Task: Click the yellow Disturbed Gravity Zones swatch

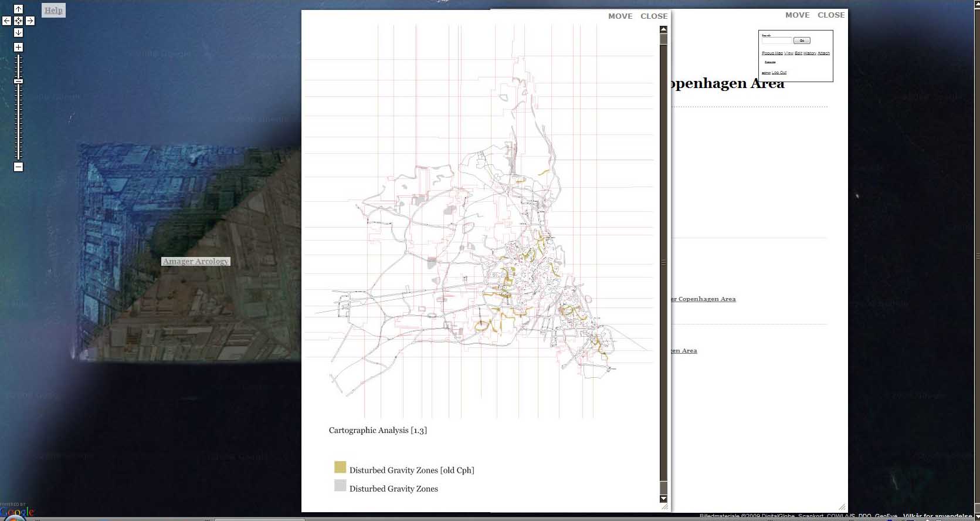Action: click(x=340, y=467)
